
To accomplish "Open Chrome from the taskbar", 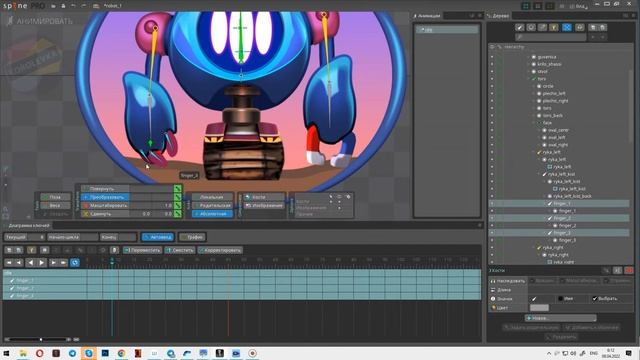I will tap(121, 353).
